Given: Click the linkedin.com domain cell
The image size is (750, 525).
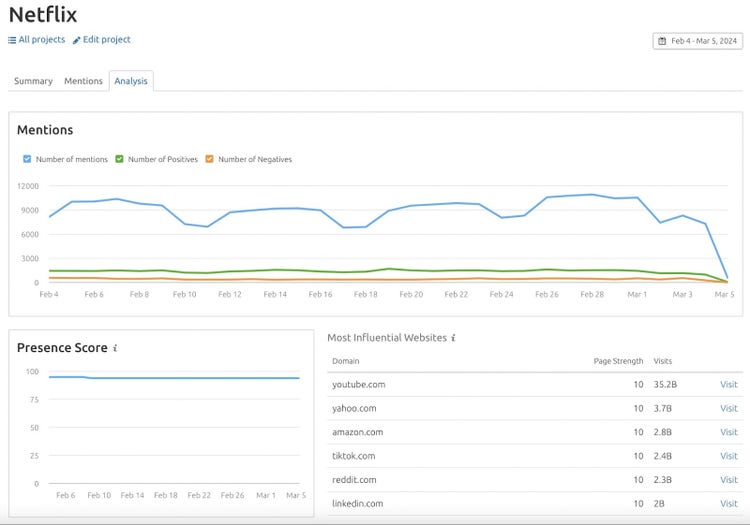Looking at the screenshot, I should [x=358, y=503].
